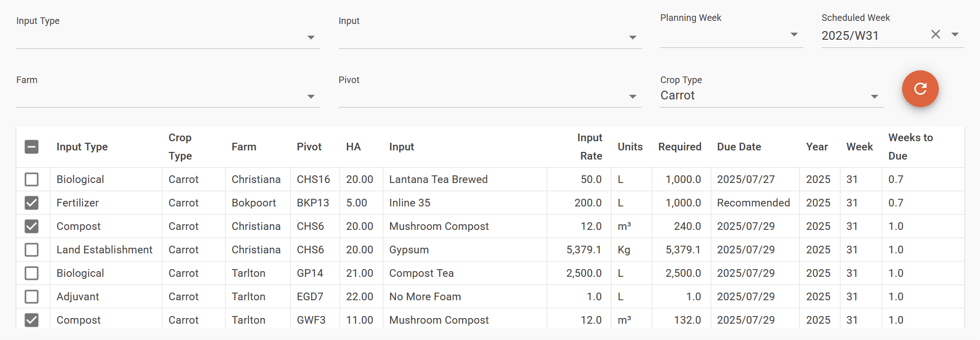
Task: Check the No More Foam row
Action: pyautogui.click(x=32, y=297)
